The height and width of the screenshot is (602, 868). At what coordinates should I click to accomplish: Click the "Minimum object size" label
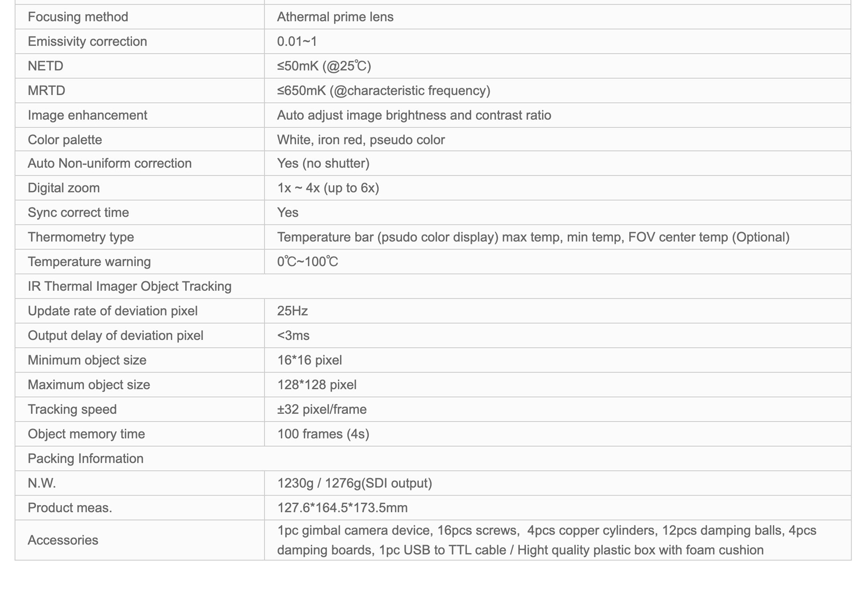pyautogui.click(x=87, y=360)
